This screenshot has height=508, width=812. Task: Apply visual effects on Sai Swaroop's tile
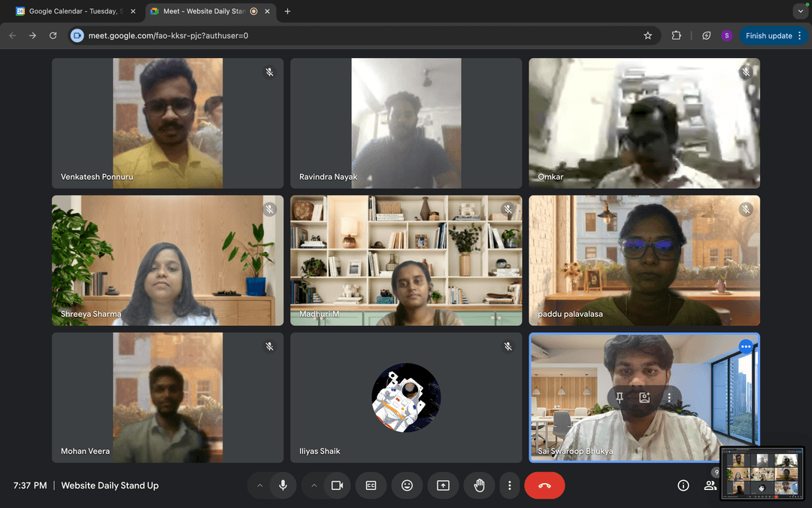pyautogui.click(x=644, y=397)
